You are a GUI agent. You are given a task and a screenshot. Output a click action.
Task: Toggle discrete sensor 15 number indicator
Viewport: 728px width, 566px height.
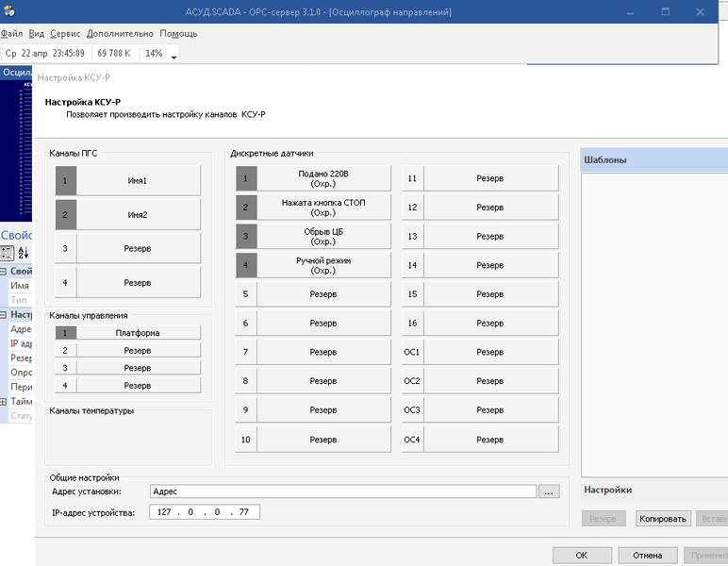coord(413,294)
